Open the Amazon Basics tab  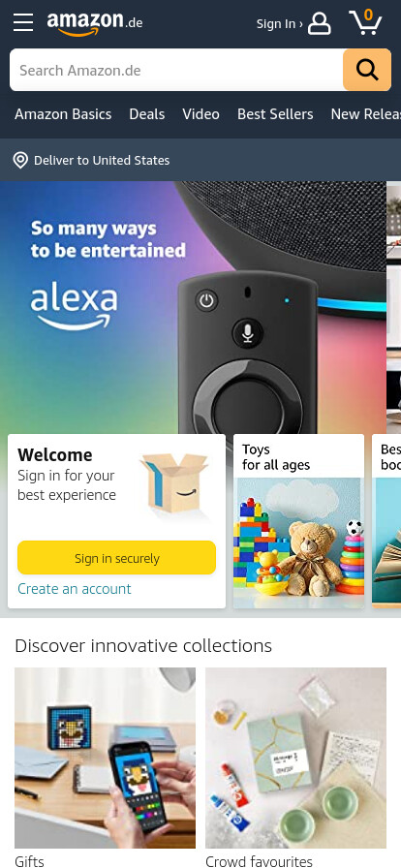[63, 114]
